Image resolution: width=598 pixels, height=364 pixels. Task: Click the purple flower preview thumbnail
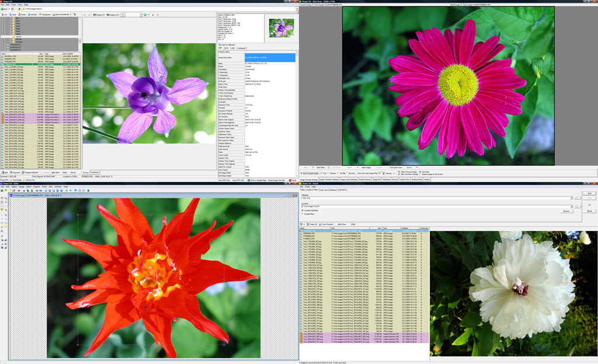281,28
